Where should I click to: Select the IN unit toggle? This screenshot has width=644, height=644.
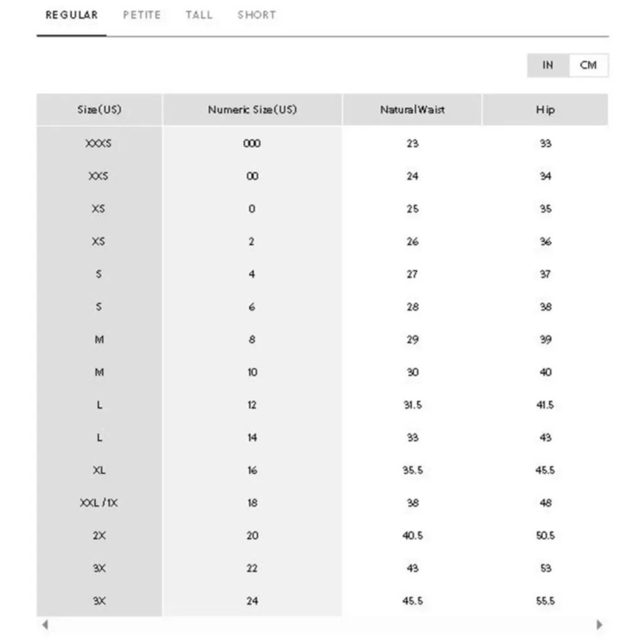pyautogui.click(x=548, y=65)
